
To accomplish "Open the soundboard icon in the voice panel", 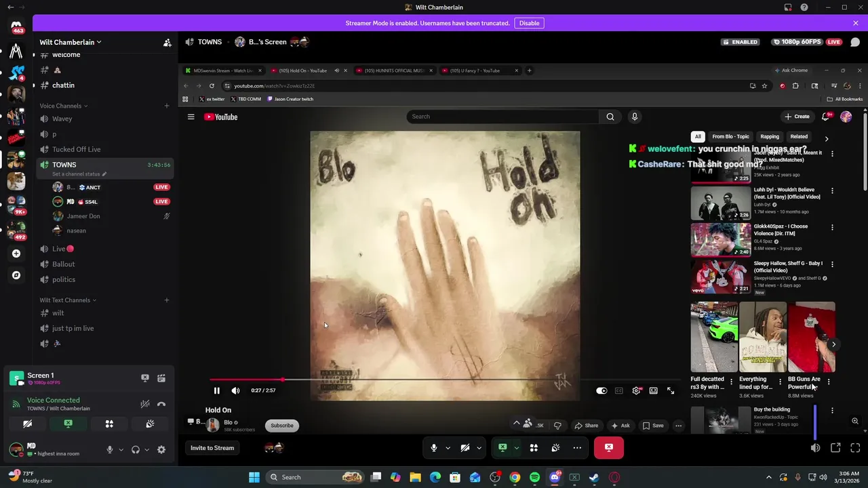I will tap(150, 424).
